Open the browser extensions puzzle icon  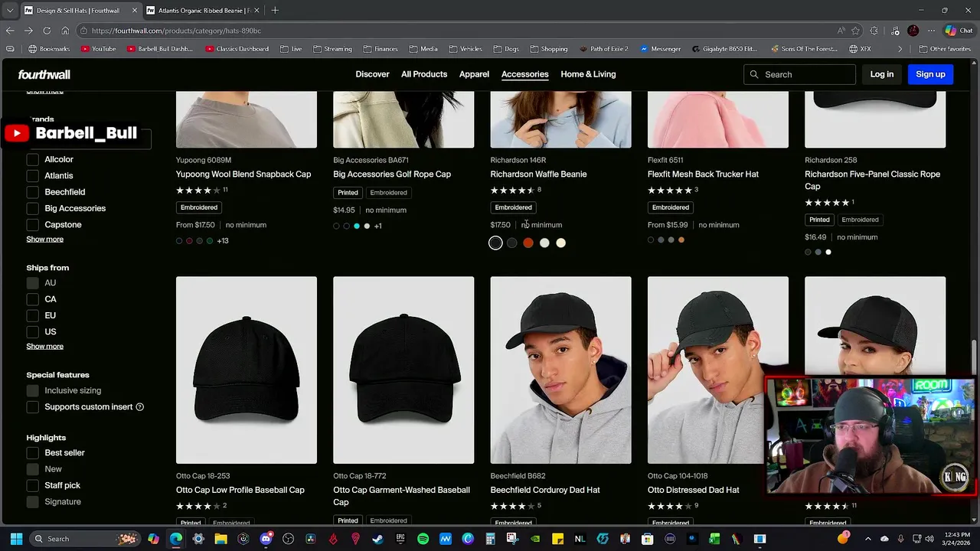coord(874,31)
